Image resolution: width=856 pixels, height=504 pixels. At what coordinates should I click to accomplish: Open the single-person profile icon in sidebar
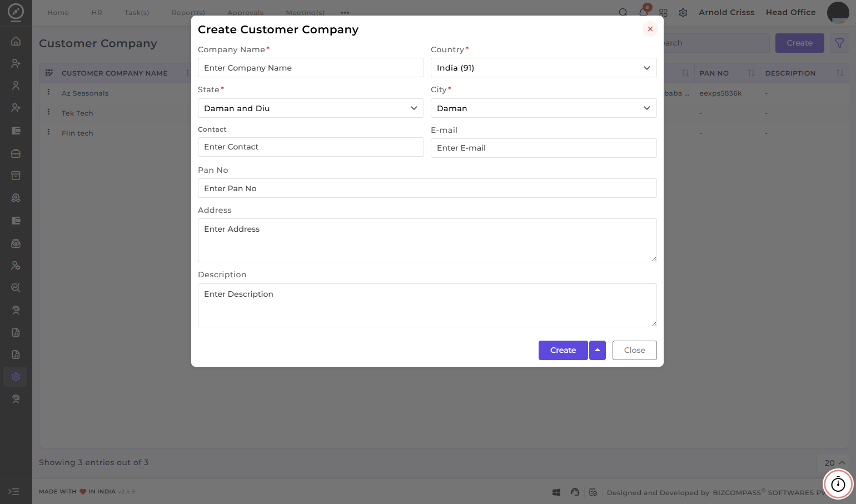(x=16, y=86)
